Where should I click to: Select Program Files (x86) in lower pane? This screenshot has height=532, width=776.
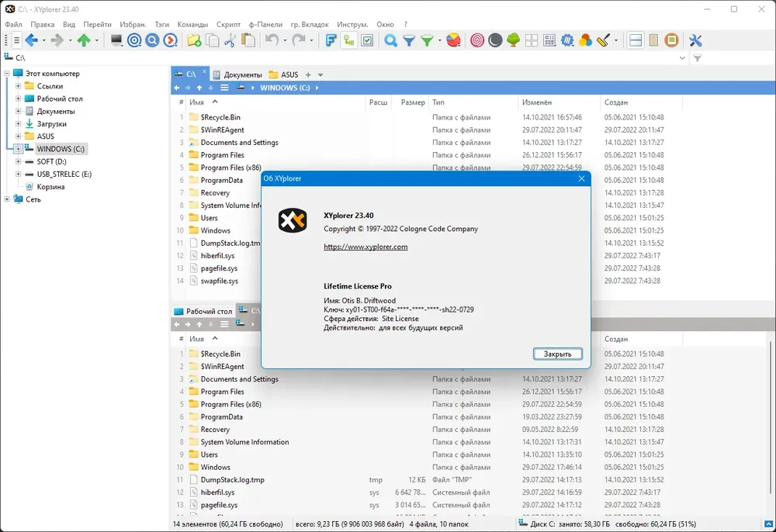click(x=230, y=404)
